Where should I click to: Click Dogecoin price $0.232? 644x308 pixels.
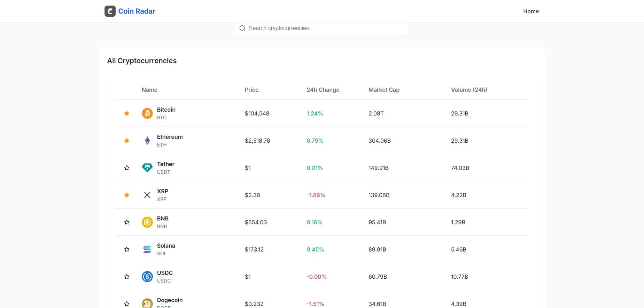coord(254,304)
